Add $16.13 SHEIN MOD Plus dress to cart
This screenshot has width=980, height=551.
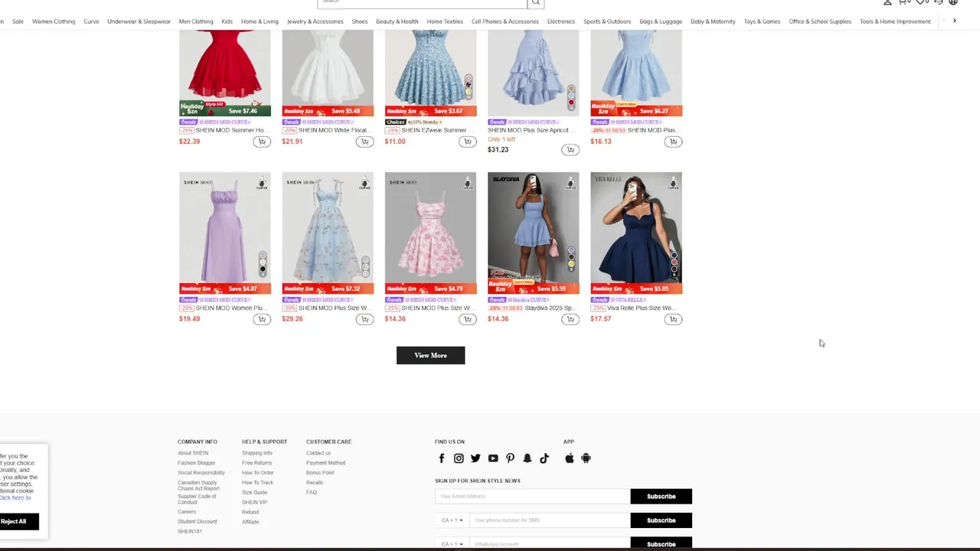coord(672,142)
